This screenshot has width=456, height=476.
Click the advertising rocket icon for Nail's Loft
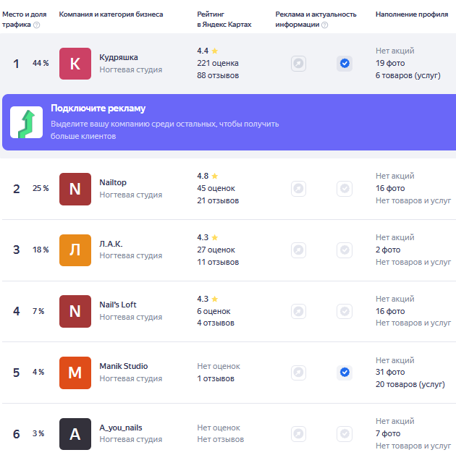click(x=298, y=311)
